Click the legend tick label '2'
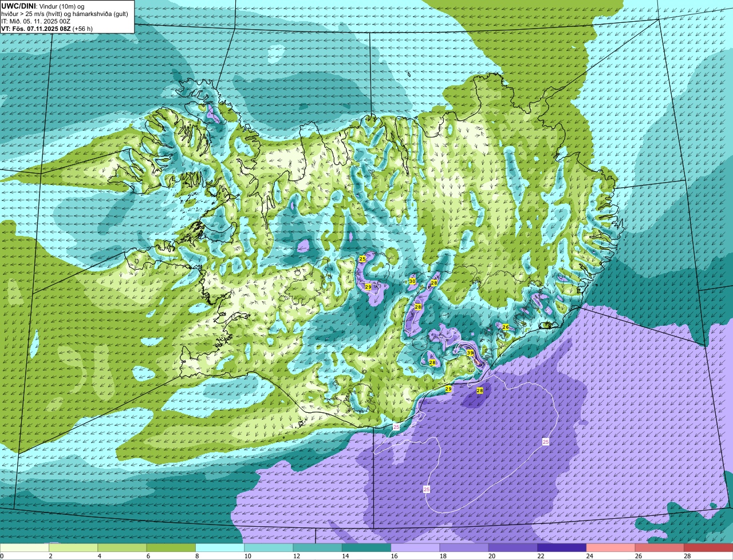Screen dimensions: 733x560 coord(50,556)
